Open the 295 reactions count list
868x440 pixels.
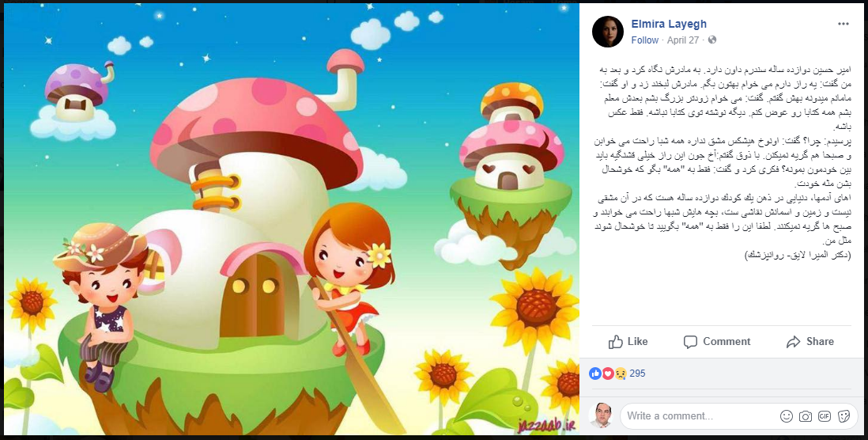tap(637, 374)
